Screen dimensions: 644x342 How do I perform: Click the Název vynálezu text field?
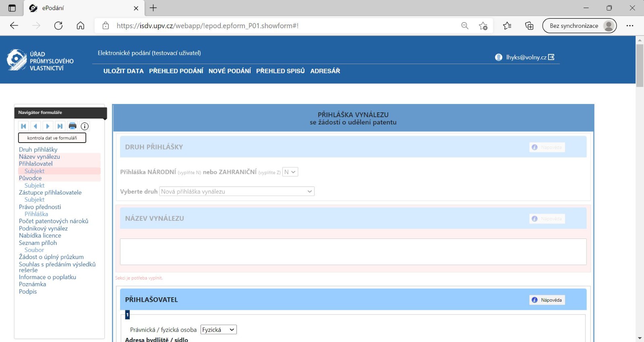pos(353,252)
